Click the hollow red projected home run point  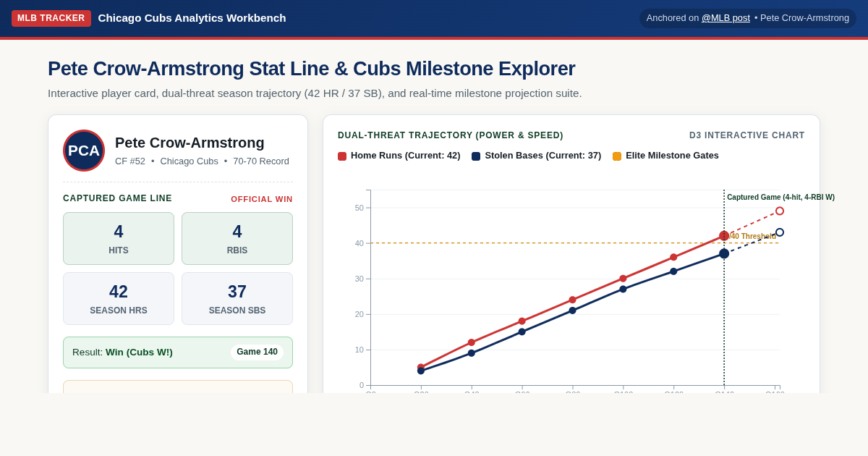click(780, 211)
